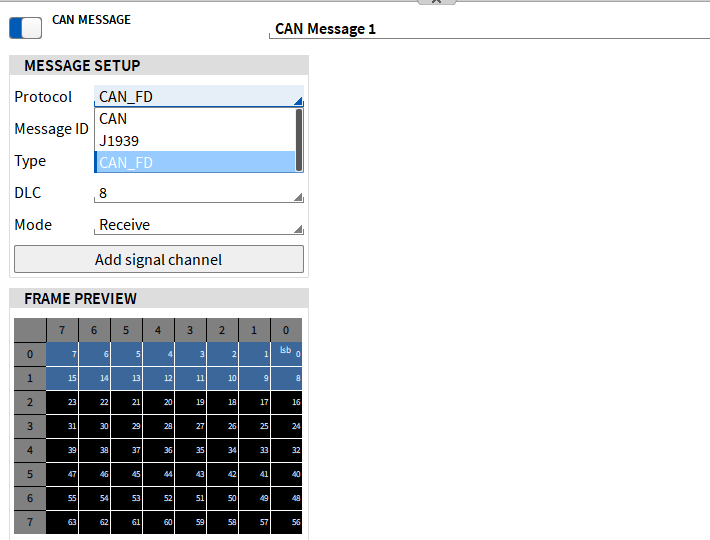The width and height of the screenshot is (710, 540).
Task: Select bit 27 cell in frame preview
Action: click(x=190, y=426)
